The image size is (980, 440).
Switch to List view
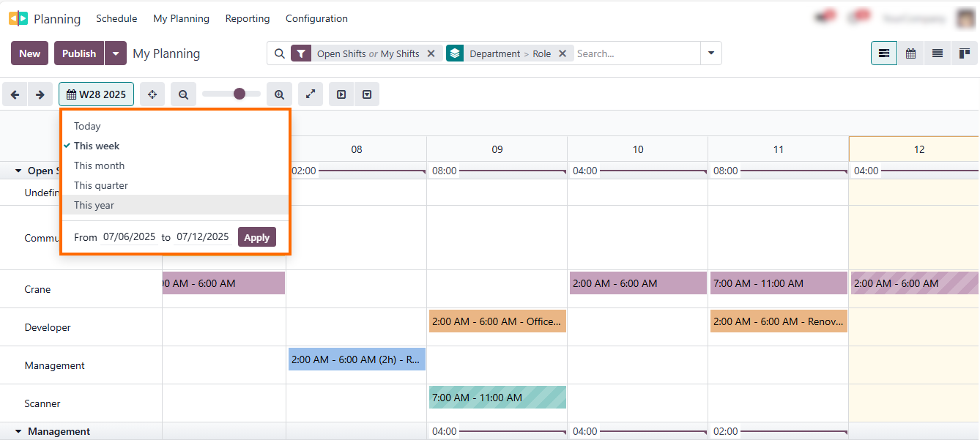937,53
